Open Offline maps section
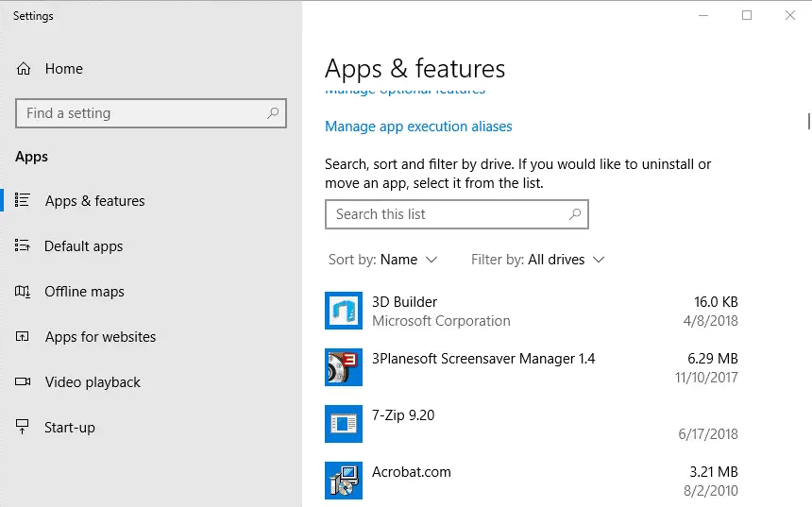Viewport: 812px width, 507px height. pyautogui.click(x=84, y=292)
